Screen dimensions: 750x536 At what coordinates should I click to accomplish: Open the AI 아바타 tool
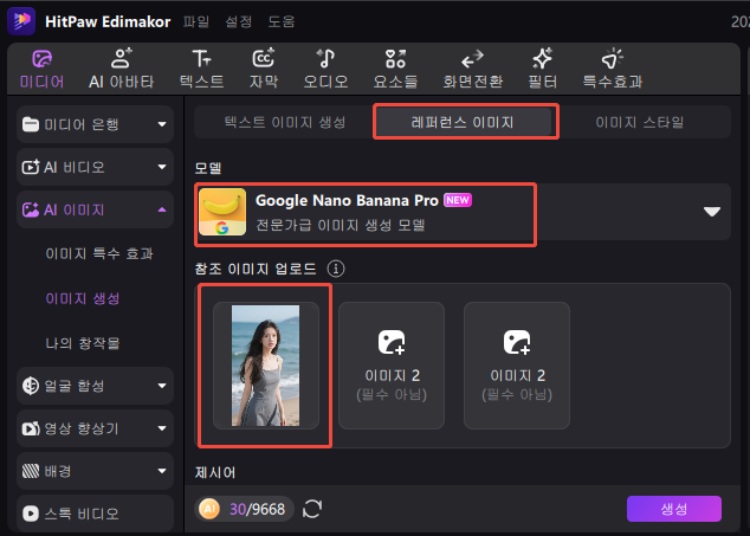coord(121,69)
